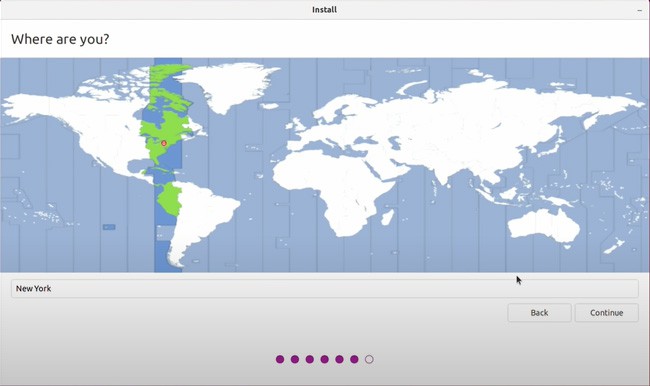
Task: Select the green South America region
Action: (170, 199)
